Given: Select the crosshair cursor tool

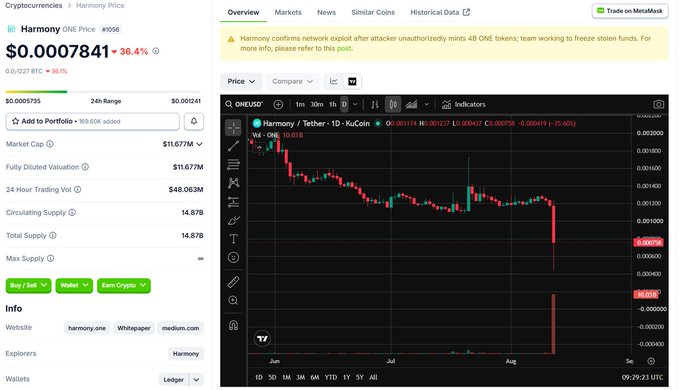Looking at the screenshot, I should (233, 128).
